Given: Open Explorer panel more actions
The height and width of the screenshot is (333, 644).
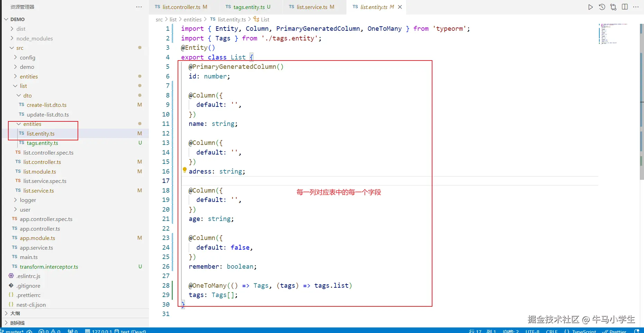Looking at the screenshot, I should tap(139, 7).
